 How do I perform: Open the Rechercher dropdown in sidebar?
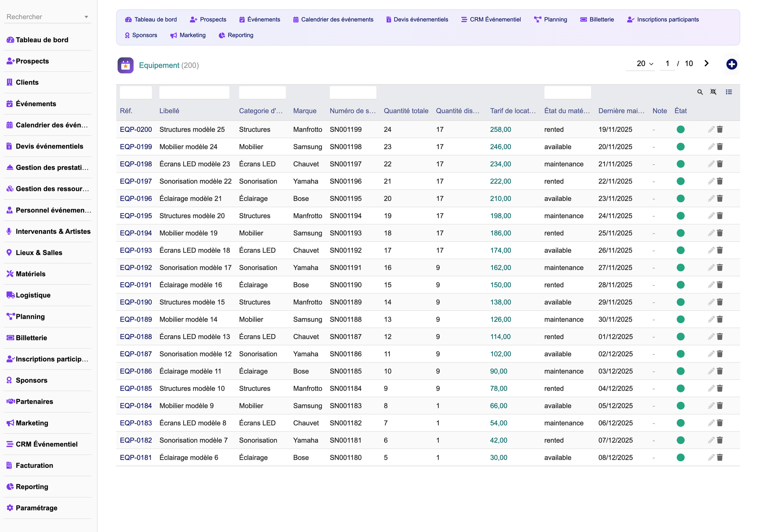coord(47,17)
